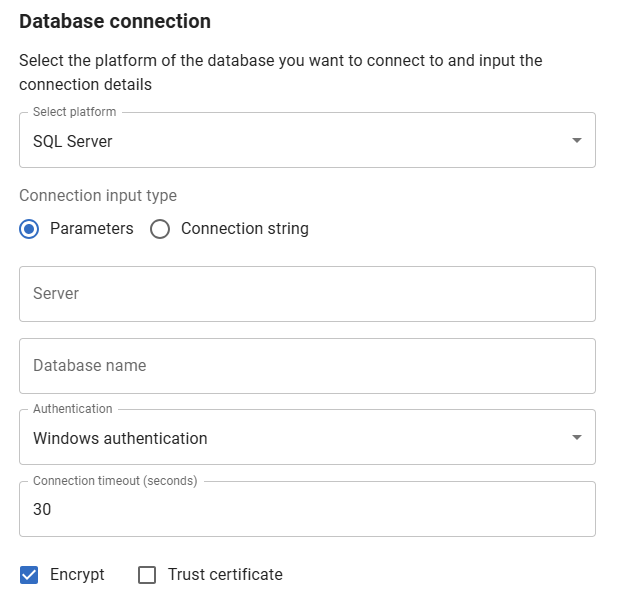Select the Parameters radio button
The width and height of the screenshot is (617, 606).
(30, 229)
